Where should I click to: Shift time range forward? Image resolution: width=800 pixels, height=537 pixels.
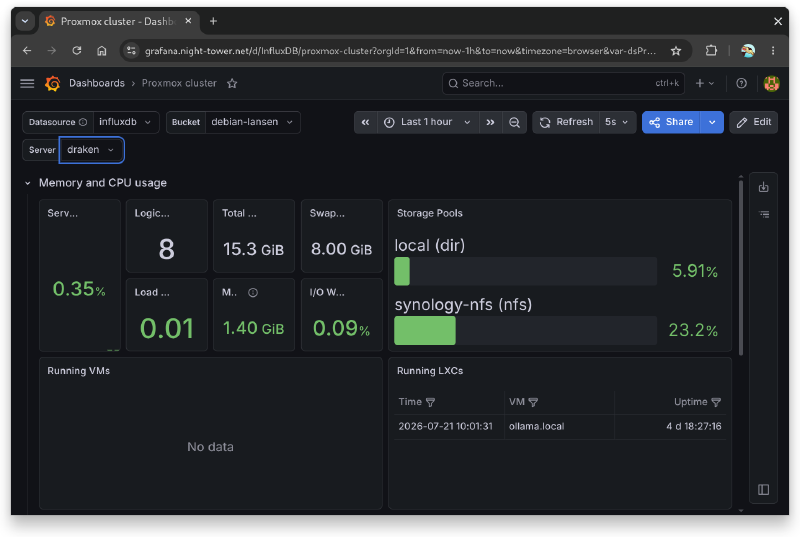490,122
